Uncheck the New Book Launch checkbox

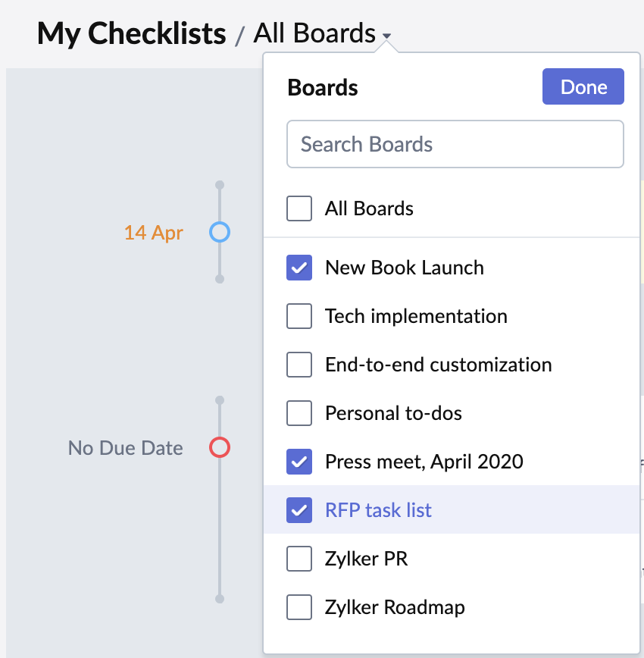tap(299, 268)
